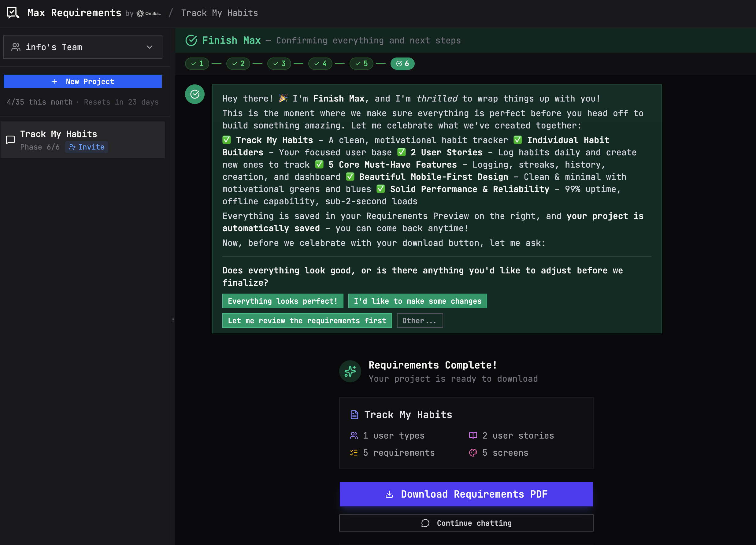Click the Other... reply option
Image resolution: width=756 pixels, height=545 pixels.
419,321
